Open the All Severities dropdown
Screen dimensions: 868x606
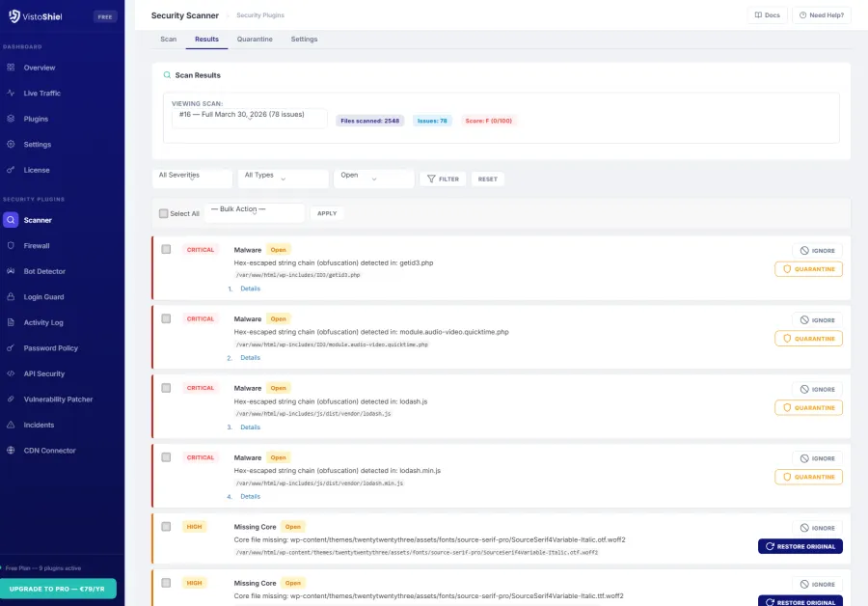point(191,179)
